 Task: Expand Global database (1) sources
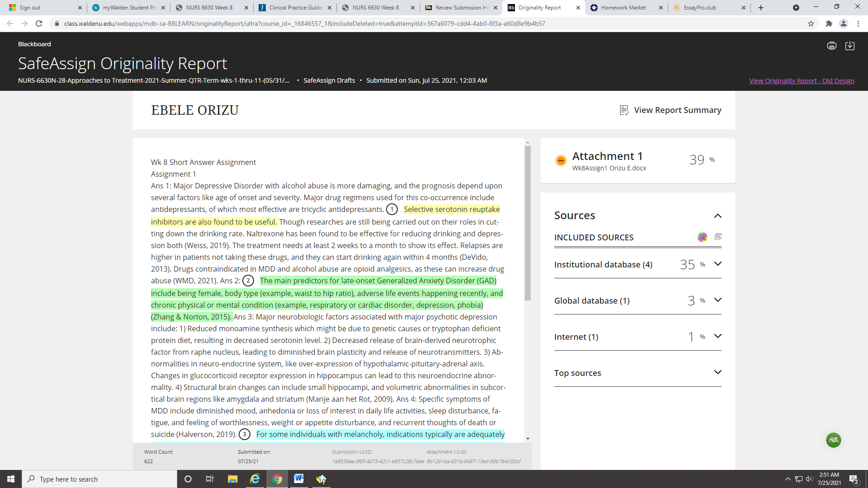coord(718,300)
